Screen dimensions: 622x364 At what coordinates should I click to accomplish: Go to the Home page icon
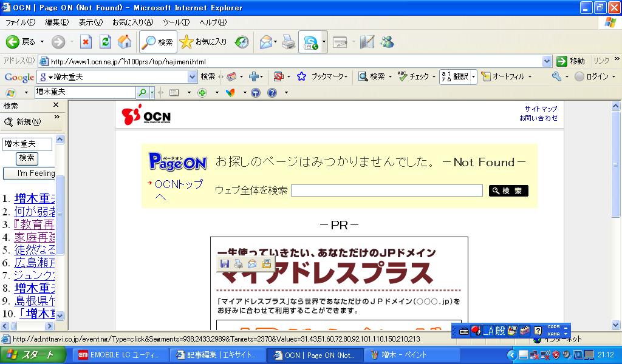click(125, 42)
